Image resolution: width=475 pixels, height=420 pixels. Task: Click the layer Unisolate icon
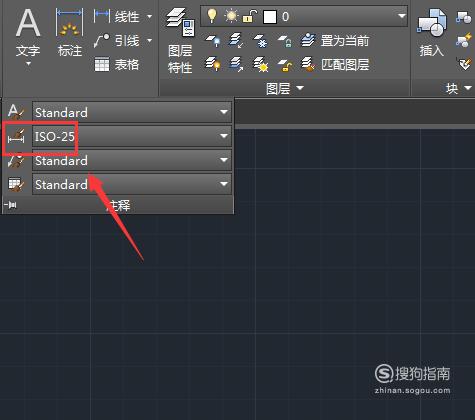236,64
